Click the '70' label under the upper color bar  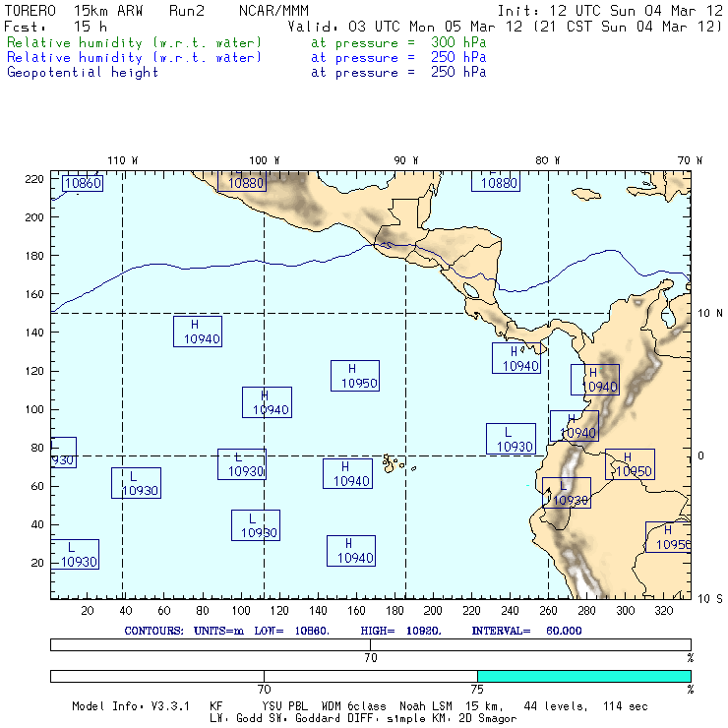(x=371, y=658)
